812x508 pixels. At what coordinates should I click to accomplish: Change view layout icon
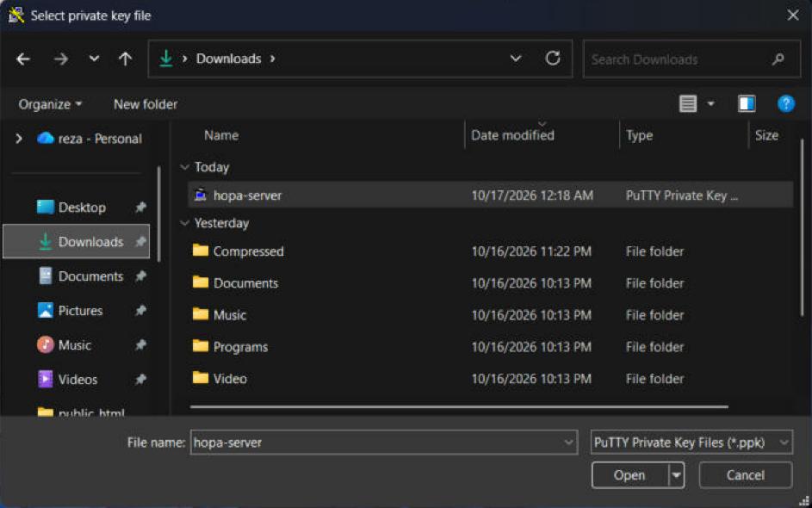coord(688,104)
